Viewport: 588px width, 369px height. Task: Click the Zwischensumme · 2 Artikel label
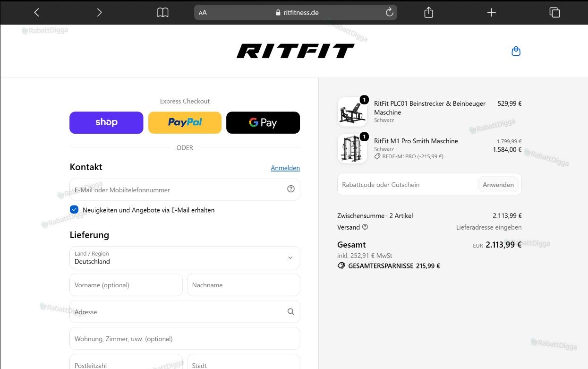pos(375,215)
